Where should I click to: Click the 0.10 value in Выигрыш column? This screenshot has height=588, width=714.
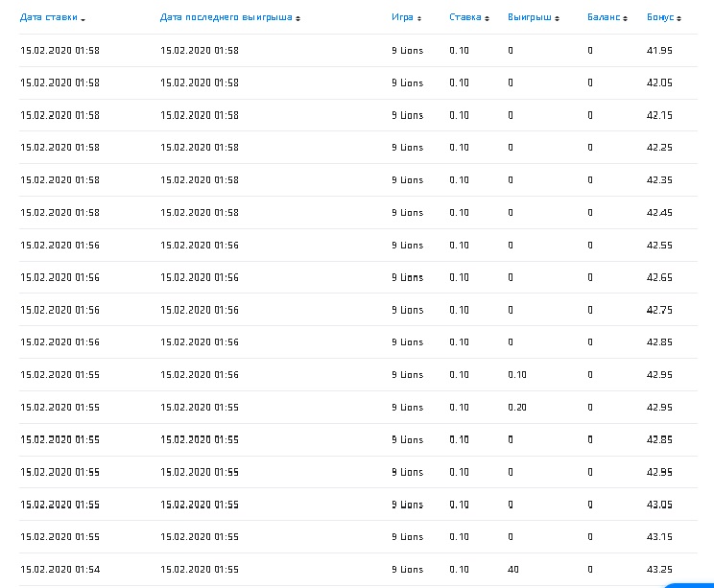click(x=517, y=375)
